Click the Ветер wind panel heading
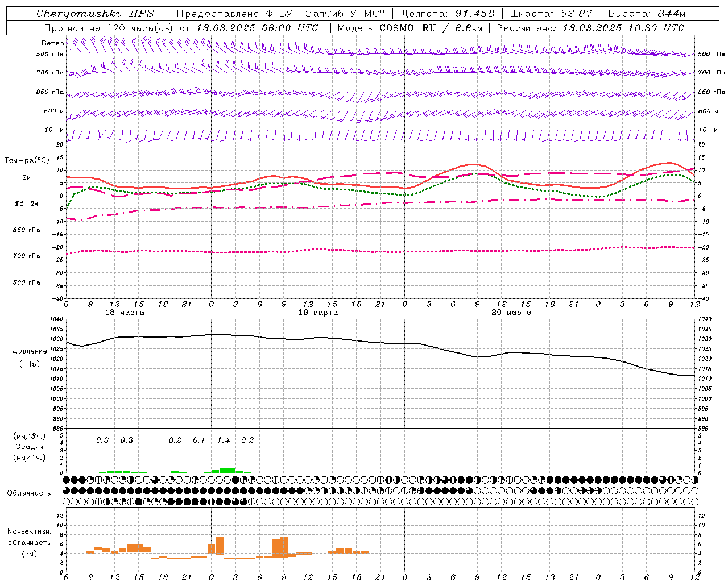This screenshot has height=582, width=728. (52, 43)
